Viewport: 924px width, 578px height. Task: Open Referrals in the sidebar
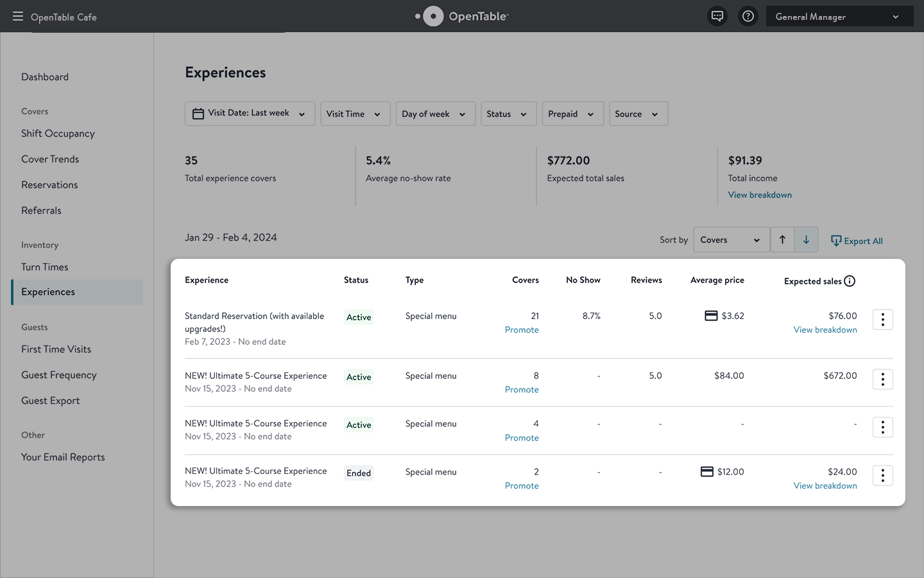click(41, 211)
